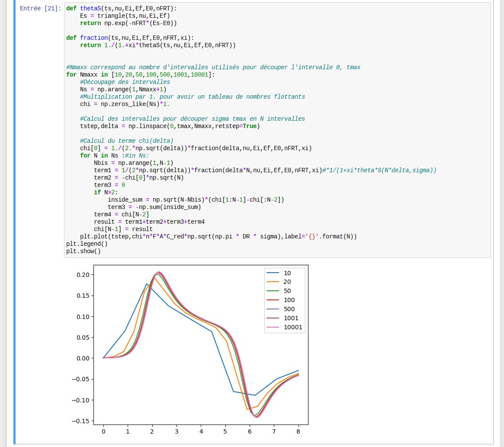Click the 'term2 = -chi[0]*np.sqrt(N)' line
The height and width of the screenshot is (447, 504).
(138, 178)
